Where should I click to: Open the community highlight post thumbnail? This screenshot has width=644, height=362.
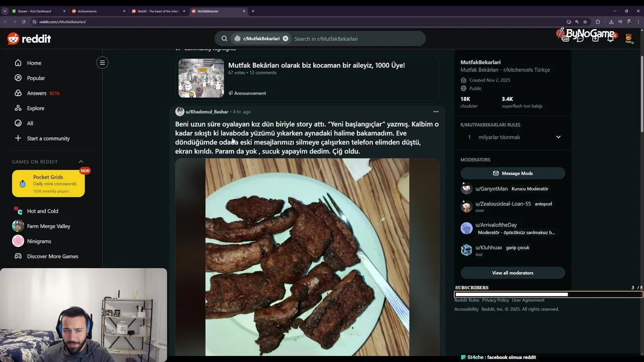[201, 78]
